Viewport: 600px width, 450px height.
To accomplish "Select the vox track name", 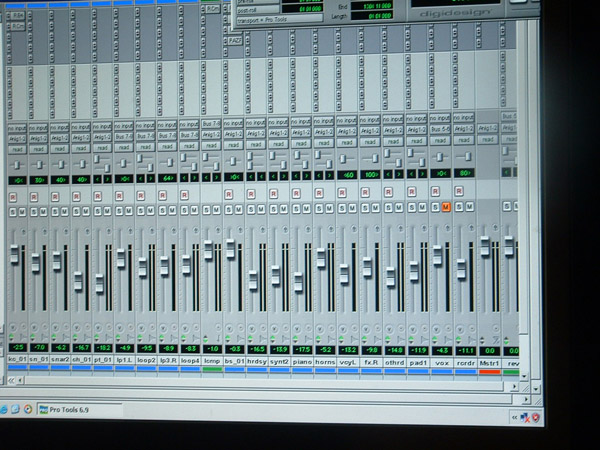I will pos(442,362).
